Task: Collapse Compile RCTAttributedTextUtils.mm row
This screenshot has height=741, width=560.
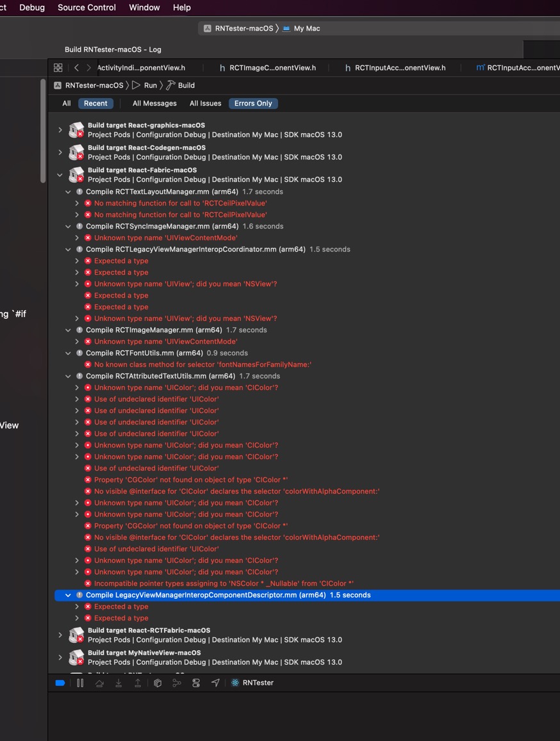Action: click(x=68, y=376)
